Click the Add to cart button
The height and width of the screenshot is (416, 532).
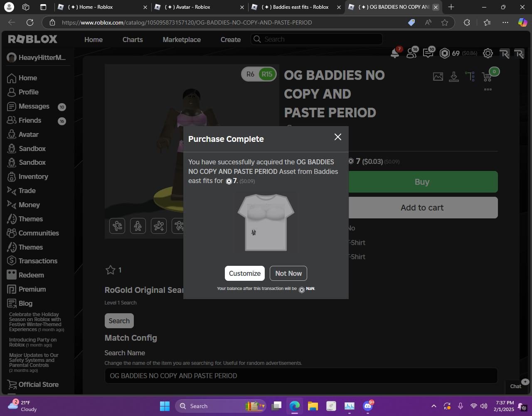[423, 208]
